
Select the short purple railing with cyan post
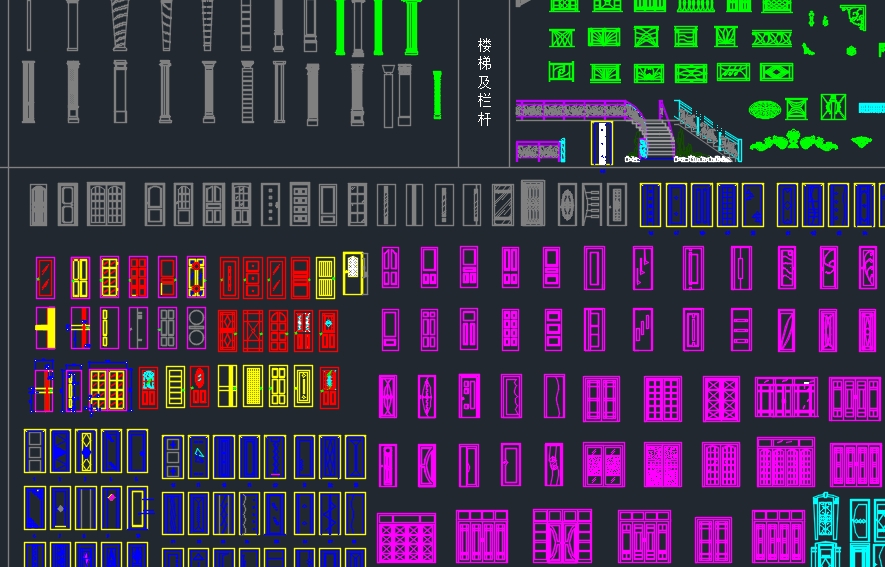point(541,151)
